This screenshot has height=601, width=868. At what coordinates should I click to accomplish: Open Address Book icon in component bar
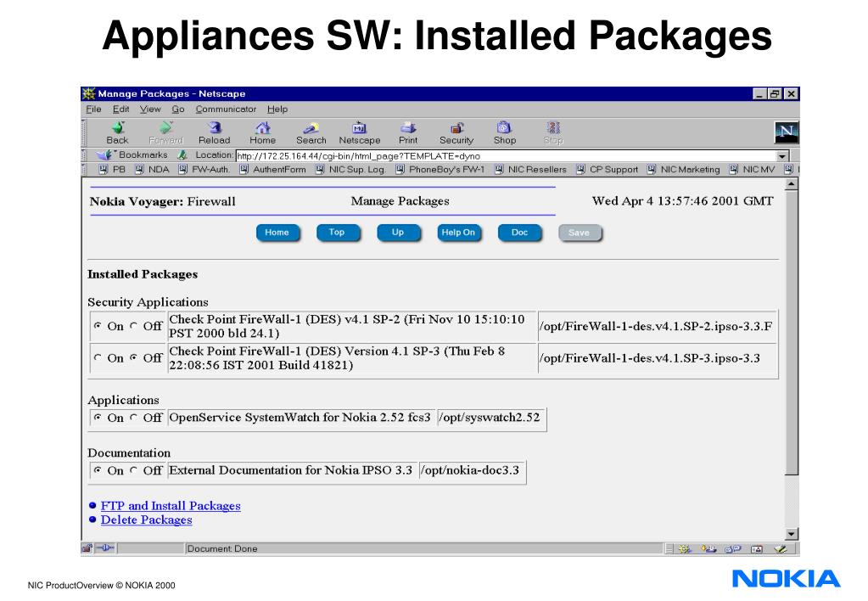click(x=757, y=549)
